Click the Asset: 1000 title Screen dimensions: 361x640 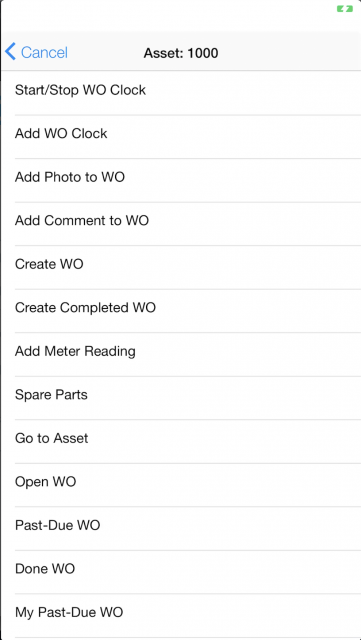pyautogui.click(x=180, y=53)
